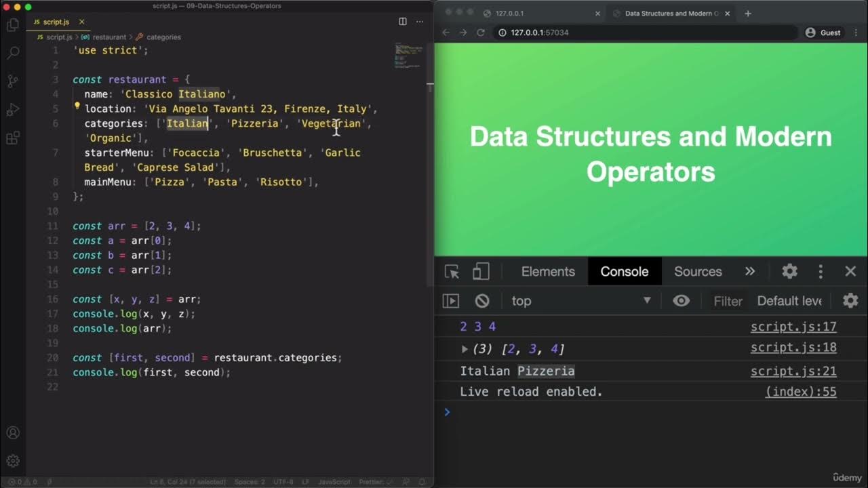Open the Search view in activity bar
Viewport: 868px width, 488px height.
[x=13, y=54]
